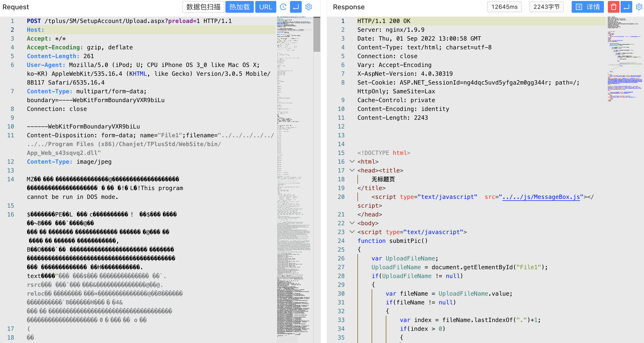
Task: Open request history clock icon
Action: point(283,7)
